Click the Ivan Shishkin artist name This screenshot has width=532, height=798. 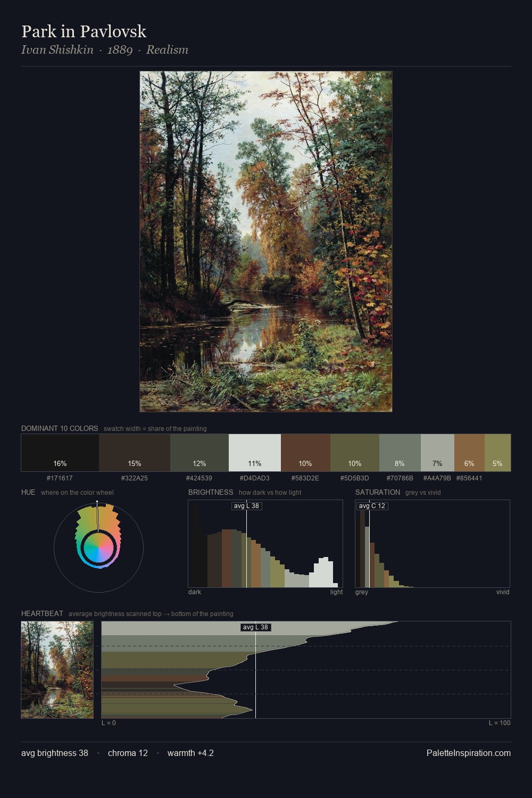coord(57,50)
